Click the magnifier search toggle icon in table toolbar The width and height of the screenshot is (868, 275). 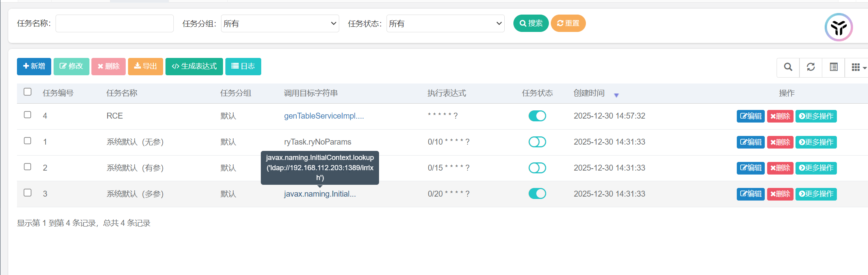click(x=788, y=67)
